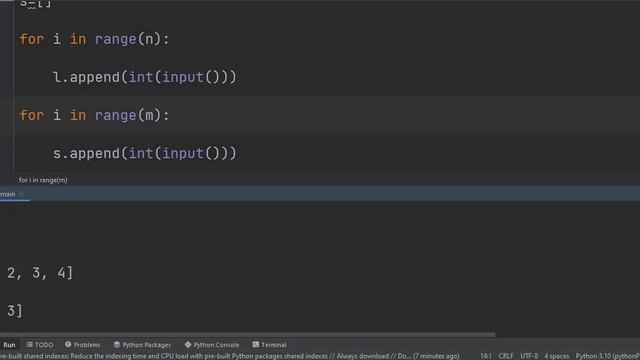Click the run console horizontal scrollbar
The image size is (640, 360).
(247, 335)
